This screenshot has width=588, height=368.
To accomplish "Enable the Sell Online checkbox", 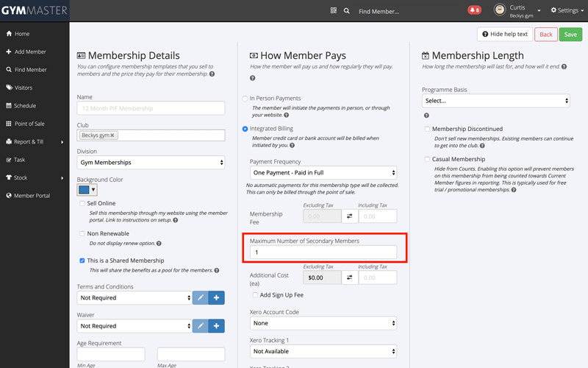I will (82, 203).
